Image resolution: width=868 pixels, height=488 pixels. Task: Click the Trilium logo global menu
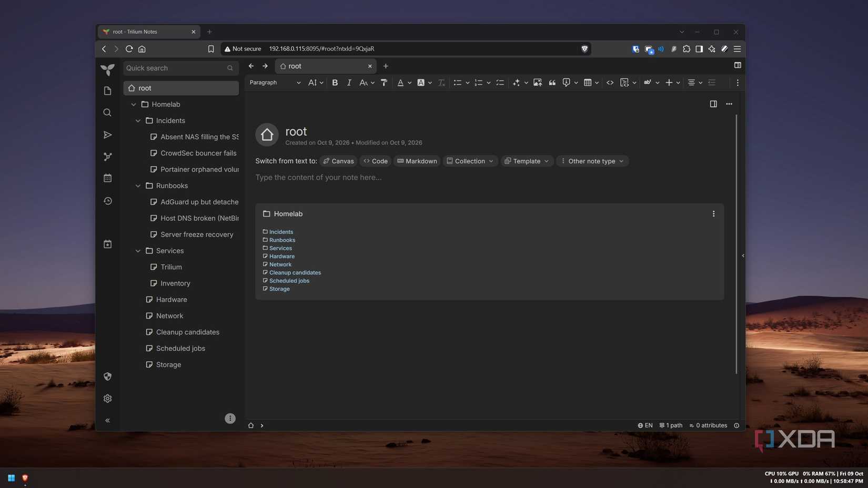[x=107, y=69]
